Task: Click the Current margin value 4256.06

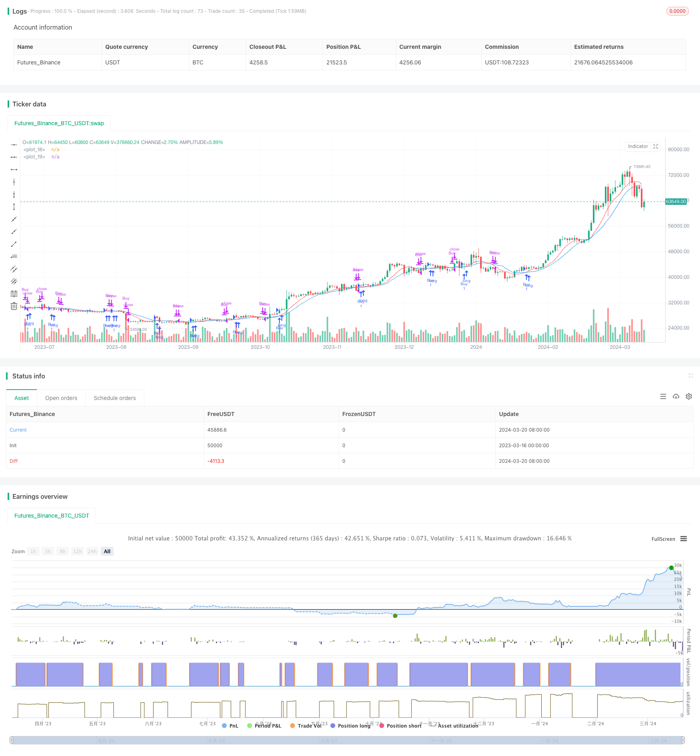Action: (410, 62)
